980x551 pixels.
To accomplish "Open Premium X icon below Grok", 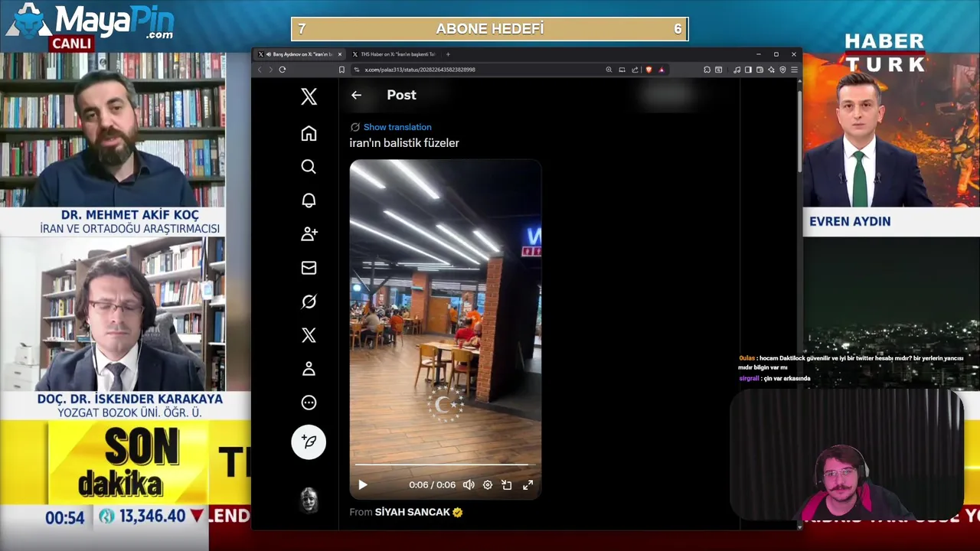I will click(309, 335).
